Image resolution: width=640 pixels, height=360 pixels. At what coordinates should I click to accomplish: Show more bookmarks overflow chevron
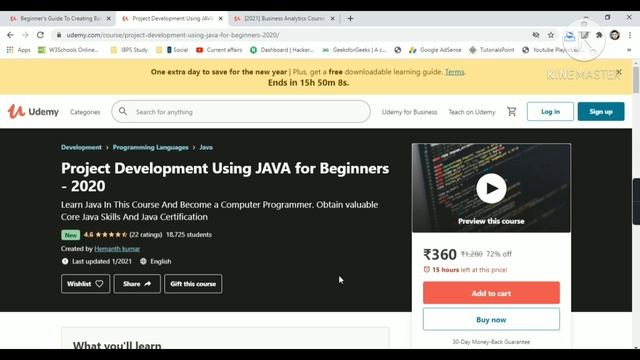point(629,50)
